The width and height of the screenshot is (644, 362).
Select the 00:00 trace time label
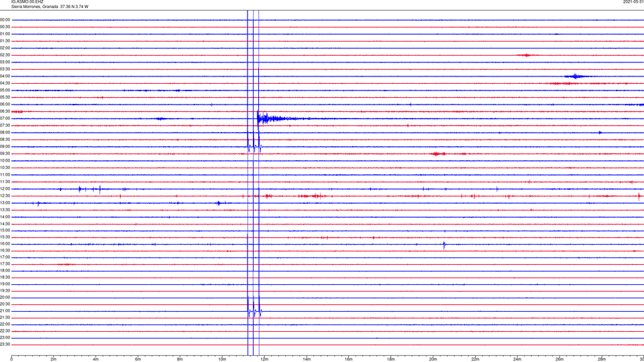point(5,19)
